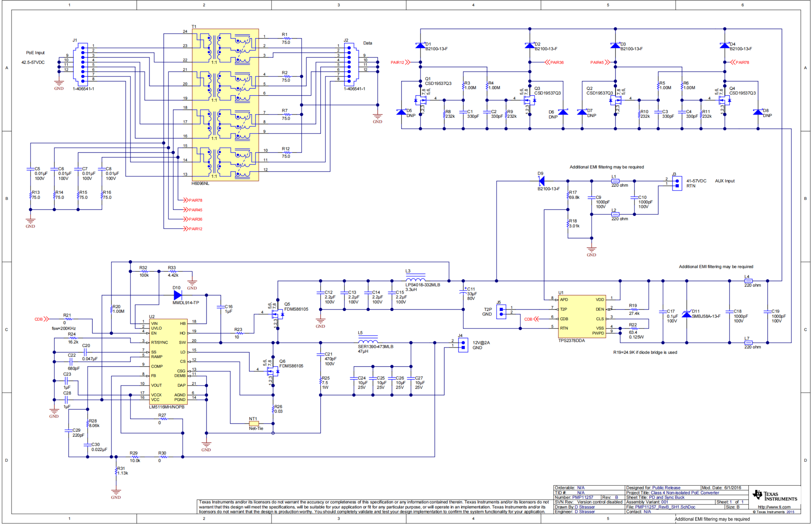Image resolution: width=812 pixels, height=525 pixels.
Task: Click file name 'PMP11257_RevB_SH1.SchDoc'
Action: click(x=665, y=507)
